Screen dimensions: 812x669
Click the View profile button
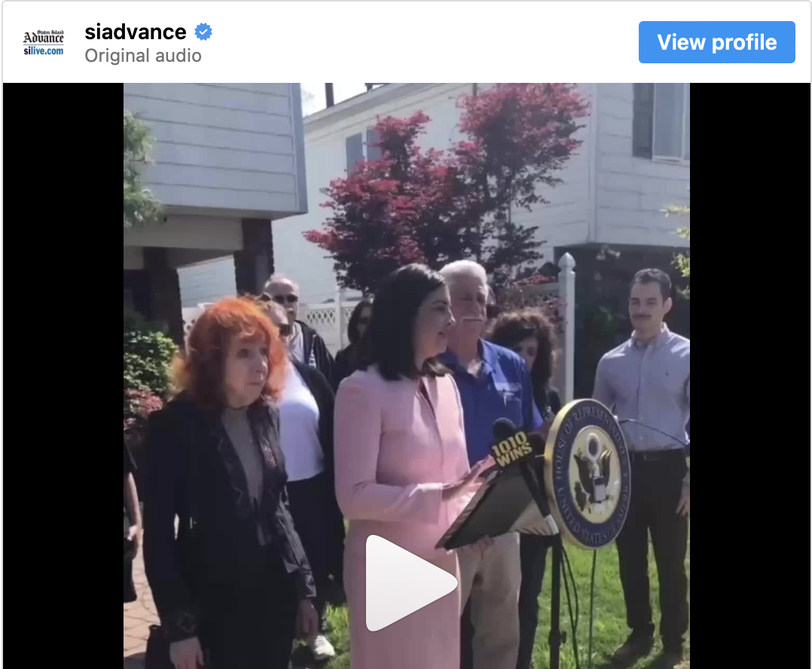717,42
